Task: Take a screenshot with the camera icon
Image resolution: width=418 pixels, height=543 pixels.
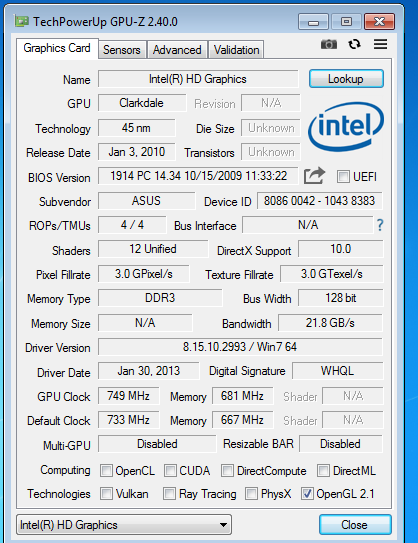Action: (x=329, y=44)
